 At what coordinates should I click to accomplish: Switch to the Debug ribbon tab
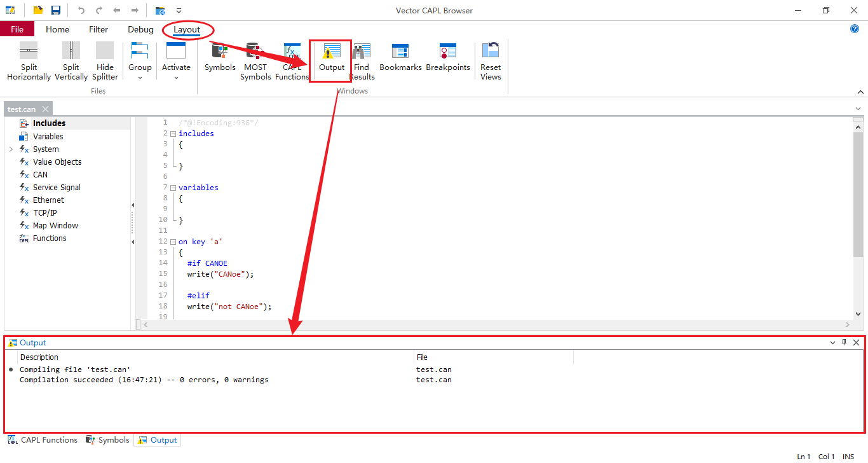pos(140,29)
